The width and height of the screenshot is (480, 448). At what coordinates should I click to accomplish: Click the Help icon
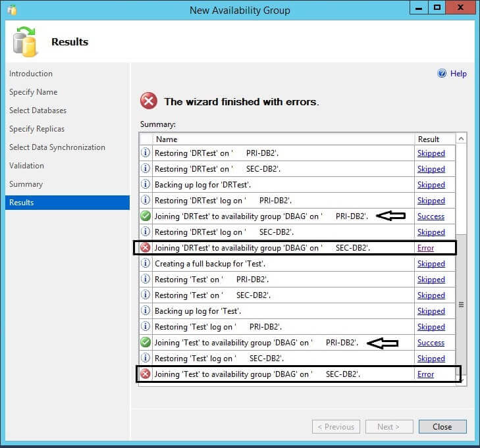click(442, 74)
